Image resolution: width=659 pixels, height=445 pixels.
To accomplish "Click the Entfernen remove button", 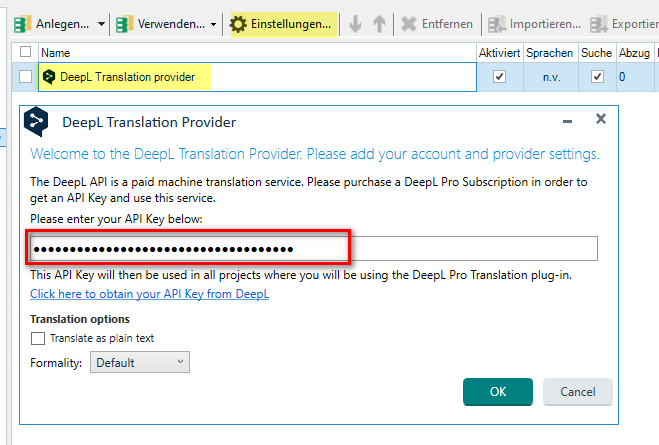I will (x=437, y=24).
